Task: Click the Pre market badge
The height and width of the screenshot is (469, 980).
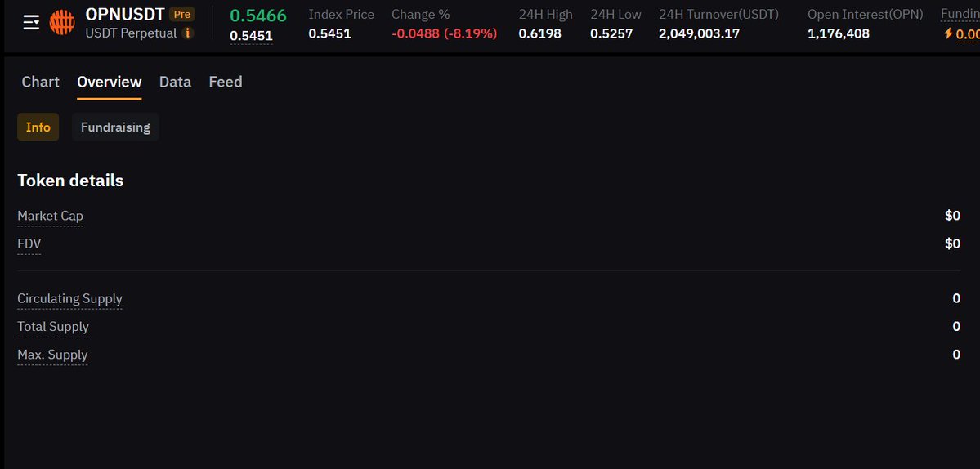Action: (182, 14)
